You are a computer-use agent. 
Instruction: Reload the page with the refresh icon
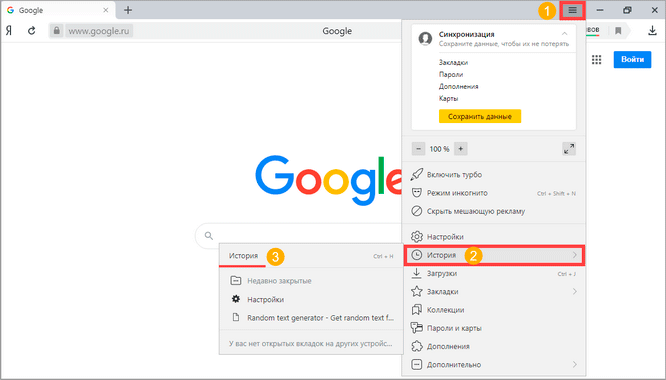(x=31, y=31)
